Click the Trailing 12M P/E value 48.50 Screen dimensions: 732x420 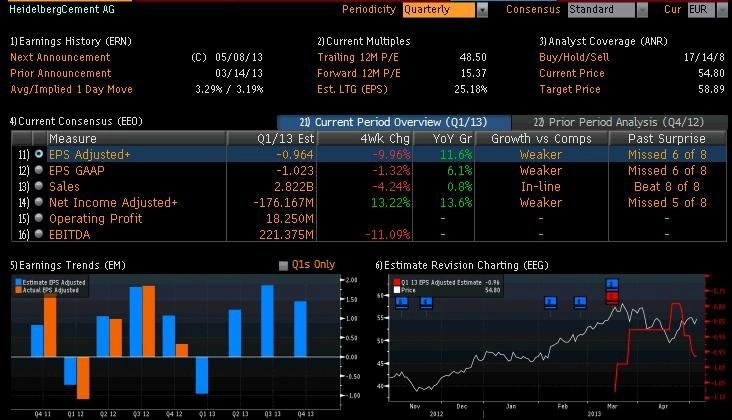pos(473,57)
